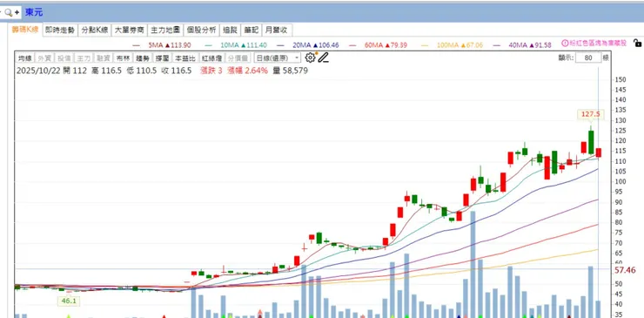The image size is (644, 318).
Task: Click the pink info circle icon
Action: [x=565, y=44]
